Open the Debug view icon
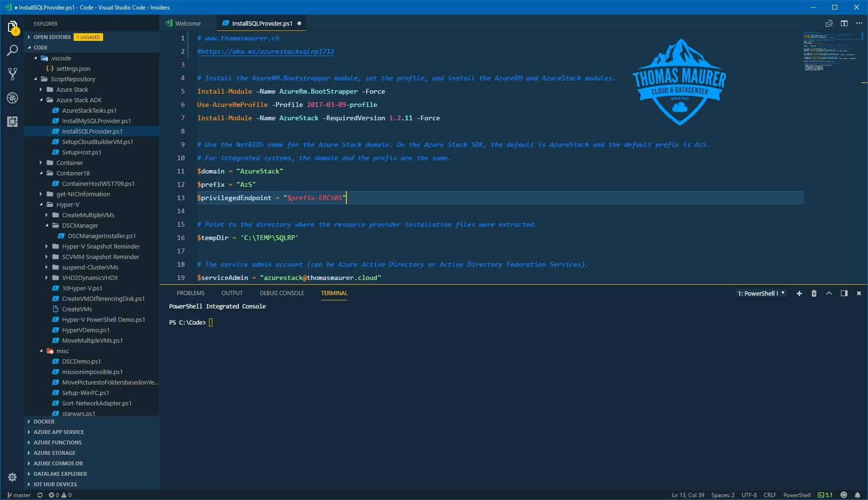This screenshot has width=868, height=500. pos(12,98)
